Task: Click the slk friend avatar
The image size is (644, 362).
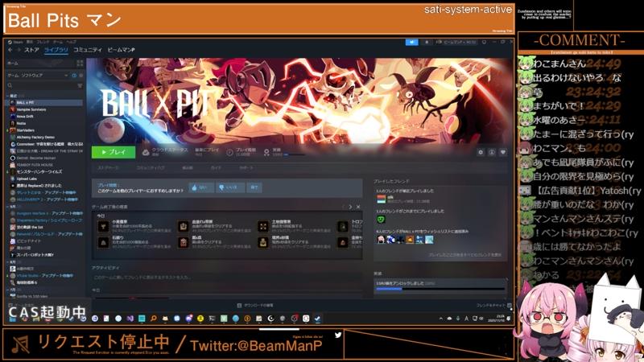Action: coord(381,200)
